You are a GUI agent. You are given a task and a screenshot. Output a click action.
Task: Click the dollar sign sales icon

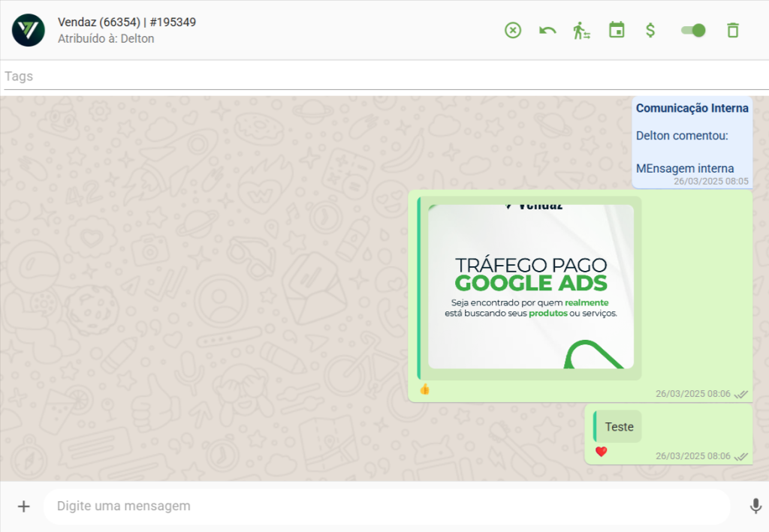pos(650,30)
